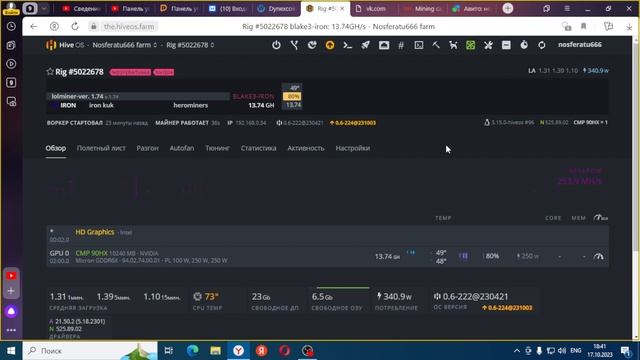Open the run command prompt icon

tap(347, 45)
